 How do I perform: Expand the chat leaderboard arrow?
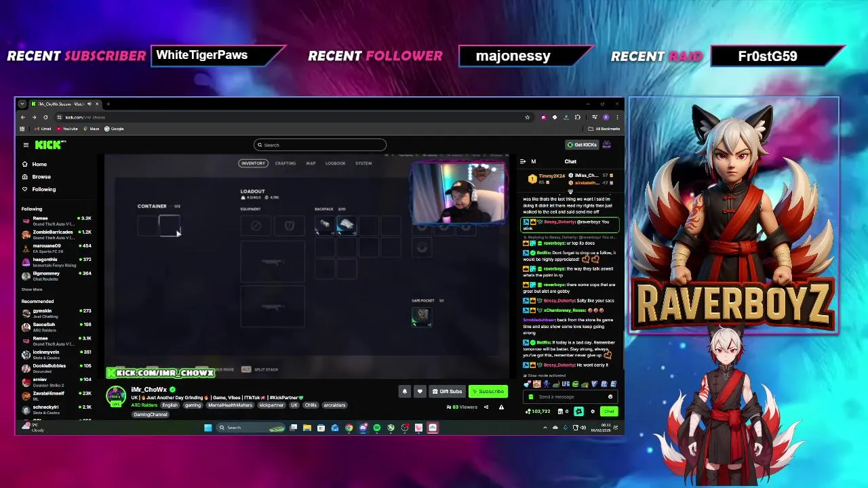coord(570,192)
